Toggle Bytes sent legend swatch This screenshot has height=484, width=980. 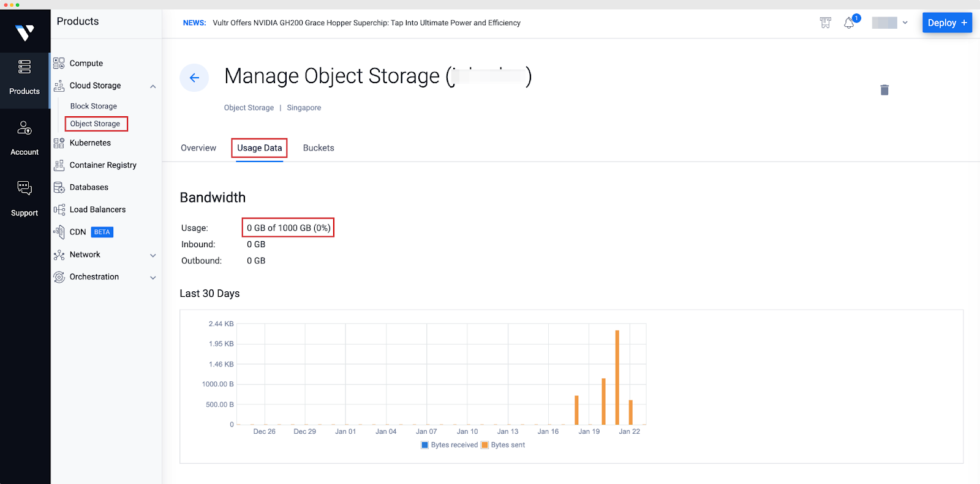click(x=484, y=445)
